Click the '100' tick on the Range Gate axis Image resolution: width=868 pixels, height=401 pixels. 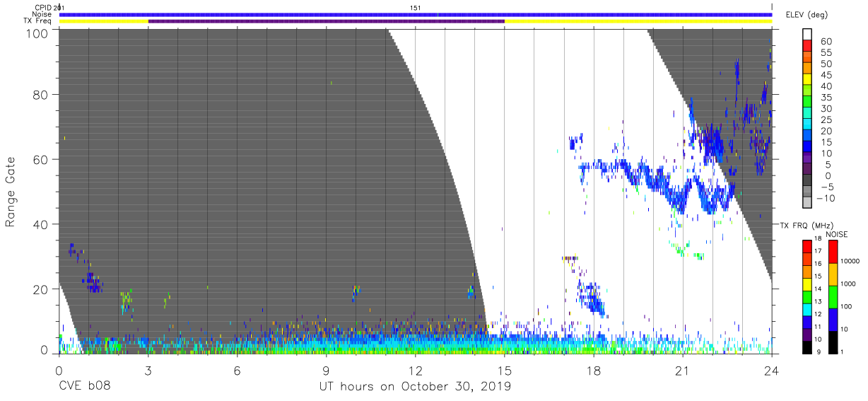pyautogui.click(x=38, y=33)
